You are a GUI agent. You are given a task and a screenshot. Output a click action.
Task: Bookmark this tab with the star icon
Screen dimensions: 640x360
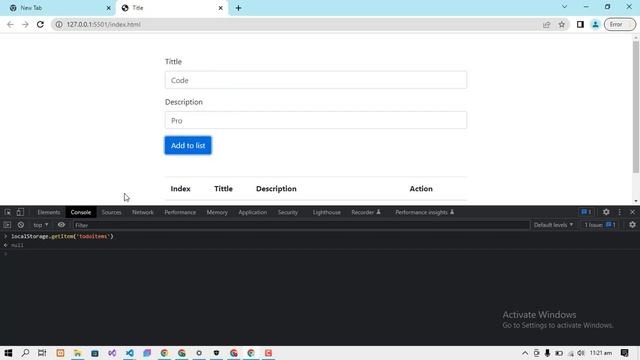click(562, 24)
